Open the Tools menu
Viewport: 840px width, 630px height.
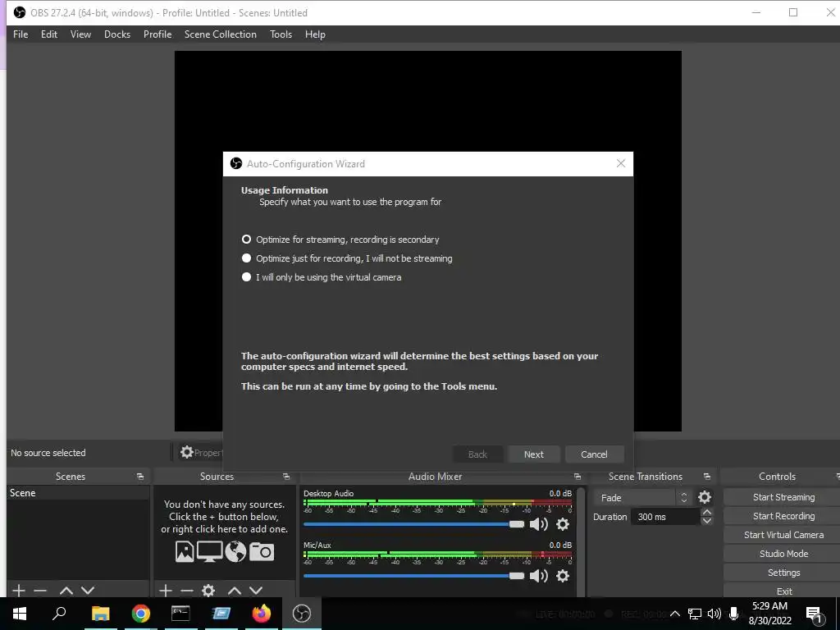coord(281,34)
